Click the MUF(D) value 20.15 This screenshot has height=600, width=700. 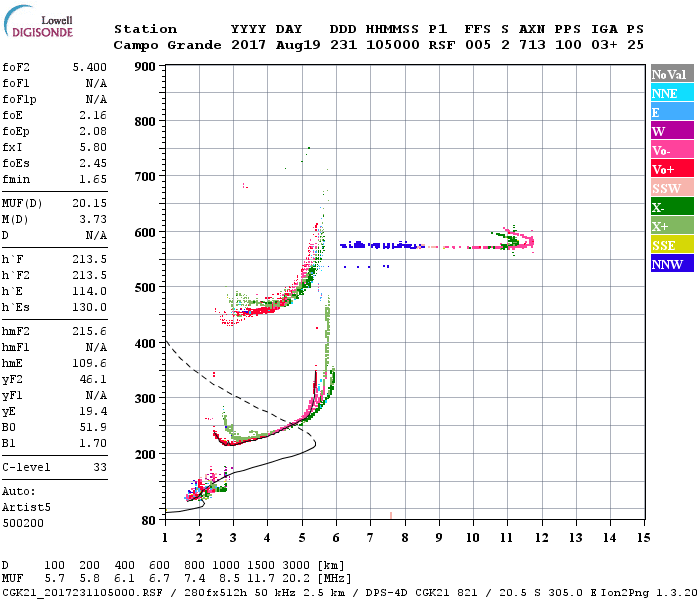tap(90, 203)
